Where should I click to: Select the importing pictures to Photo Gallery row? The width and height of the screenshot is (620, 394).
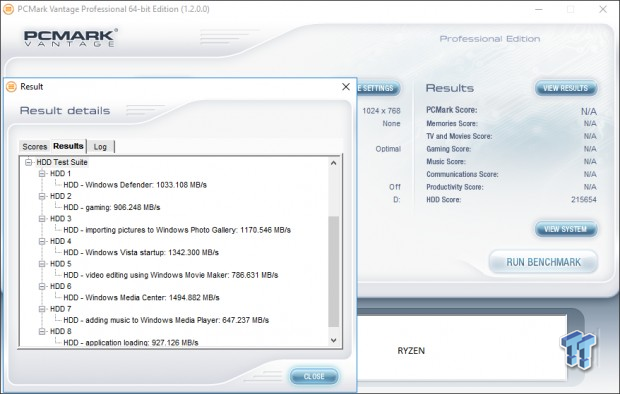[177, 230]
